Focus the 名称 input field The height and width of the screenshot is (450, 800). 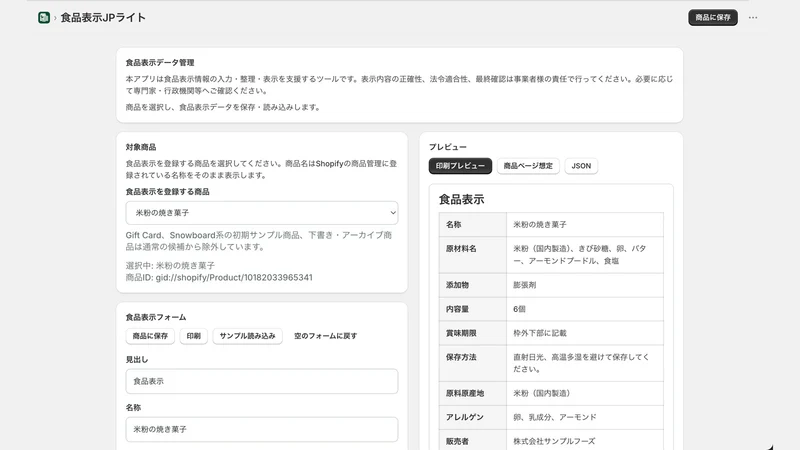(x=262, y=429)
